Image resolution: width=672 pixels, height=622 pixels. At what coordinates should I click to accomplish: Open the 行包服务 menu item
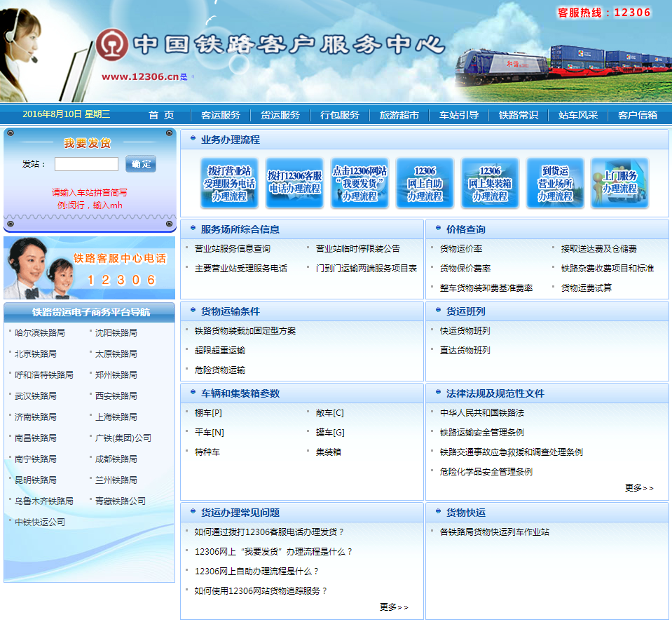pyautogui.click(x=339, y=115)
